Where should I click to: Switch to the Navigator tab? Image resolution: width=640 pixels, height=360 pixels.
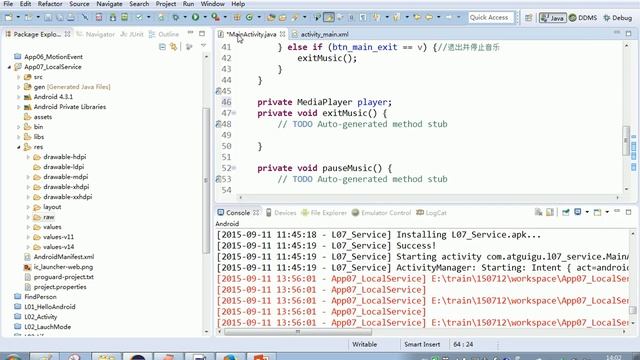tap(96, 34)
